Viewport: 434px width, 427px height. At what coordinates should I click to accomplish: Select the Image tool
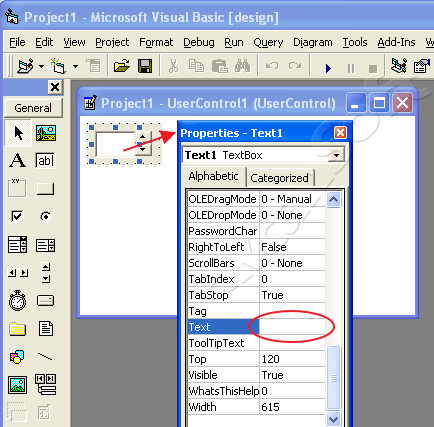[17, 384]
